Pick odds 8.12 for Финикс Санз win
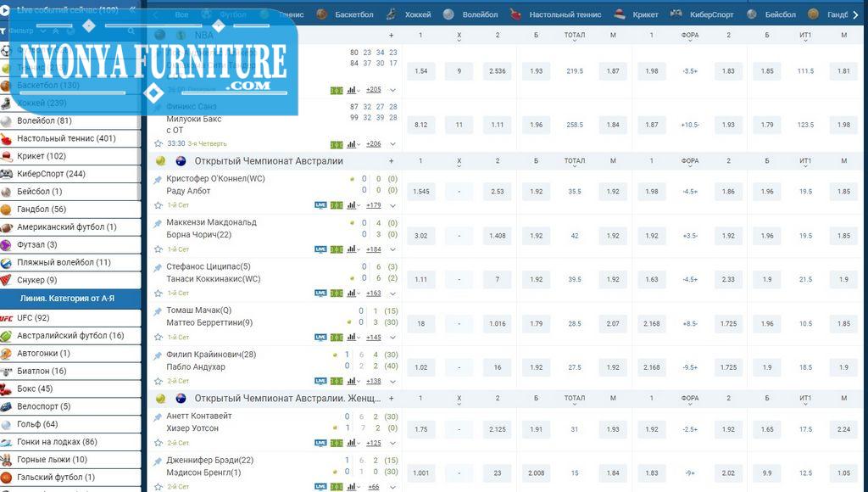 tap(420, 126)
